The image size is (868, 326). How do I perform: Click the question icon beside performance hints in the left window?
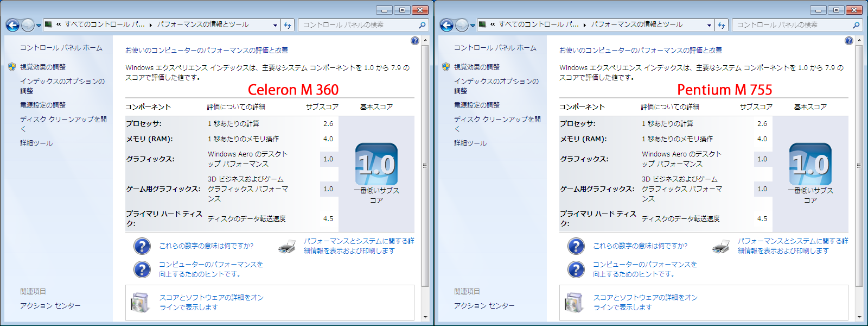tap(142, 269)
